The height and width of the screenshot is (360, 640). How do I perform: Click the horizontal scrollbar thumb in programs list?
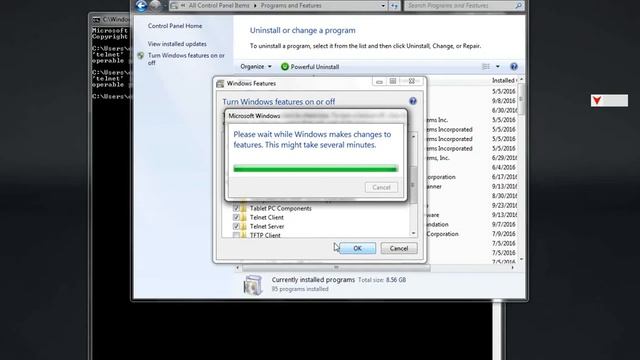point(336,268)
